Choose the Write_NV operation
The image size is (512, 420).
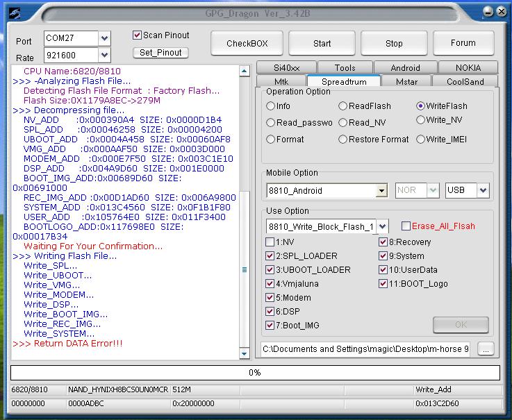coord(420,120)
